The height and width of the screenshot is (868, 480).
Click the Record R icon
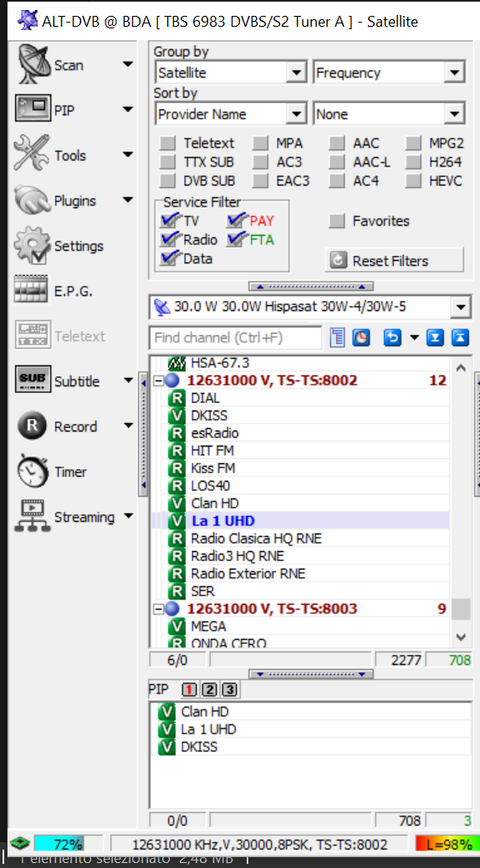pyautogui.click(x=33, y=426)
